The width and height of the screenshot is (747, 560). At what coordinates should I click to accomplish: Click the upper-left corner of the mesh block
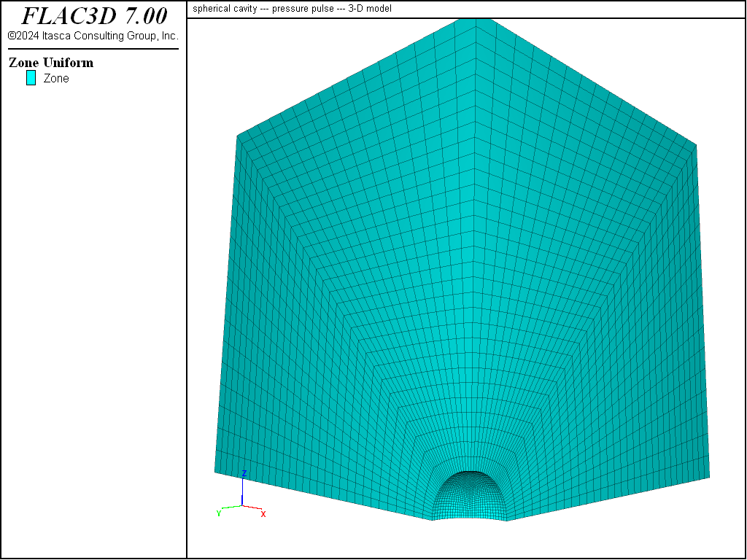(x=237, y=136)
